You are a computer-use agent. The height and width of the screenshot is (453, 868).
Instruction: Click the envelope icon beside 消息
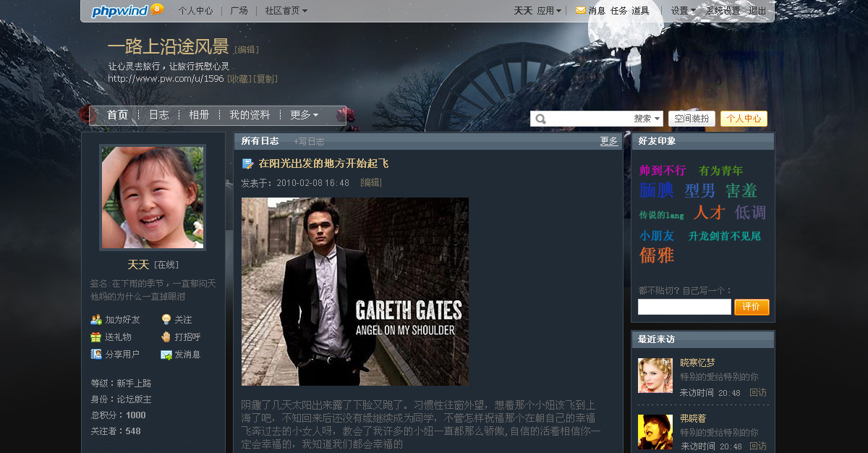pyautogui.click(x=580, y=10)
